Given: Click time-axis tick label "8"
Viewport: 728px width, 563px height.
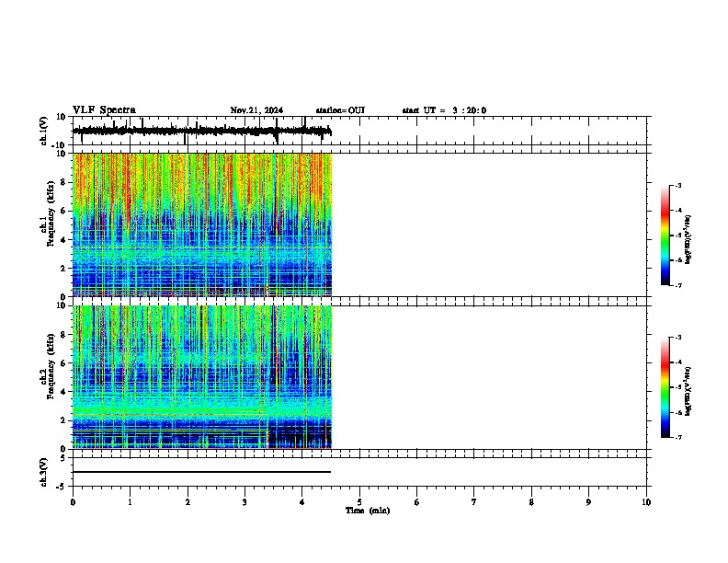Looking at the screenshot, I should click(x=531, y=502).
